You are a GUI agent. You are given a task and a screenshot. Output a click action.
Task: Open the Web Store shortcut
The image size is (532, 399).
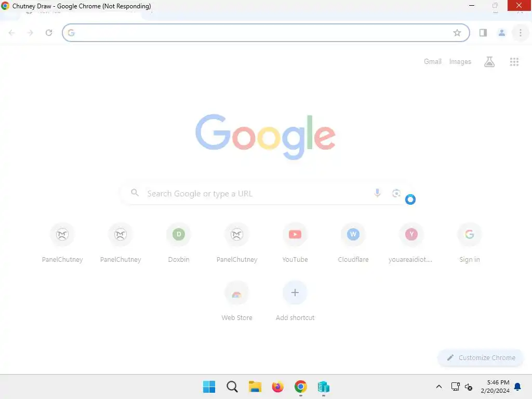[x=237, y=301]
